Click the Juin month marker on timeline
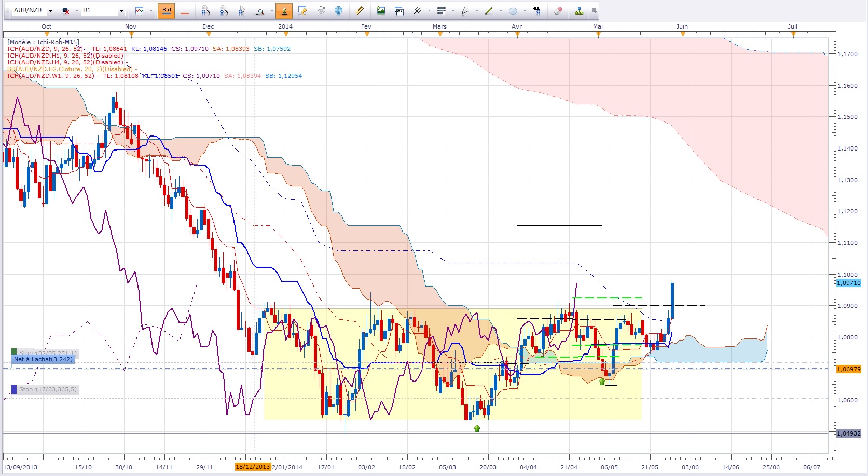868x476 pixels. (682, 26)
